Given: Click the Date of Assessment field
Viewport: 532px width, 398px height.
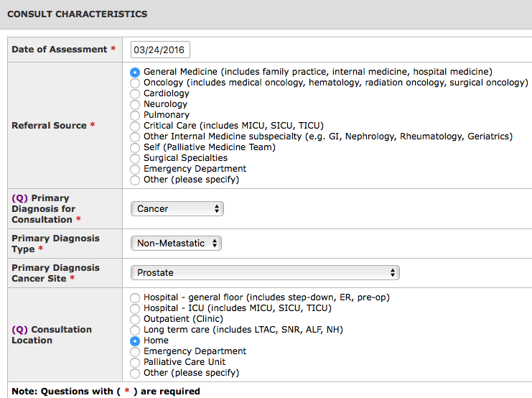Looking at the screenshot, I should (160, 50).
